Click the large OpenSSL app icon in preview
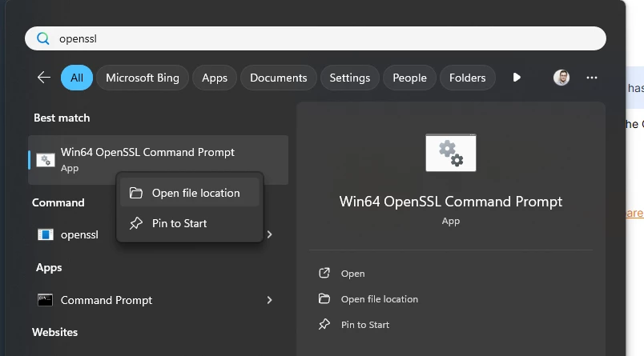Screen dimensions: 644x356 (450, 152)
